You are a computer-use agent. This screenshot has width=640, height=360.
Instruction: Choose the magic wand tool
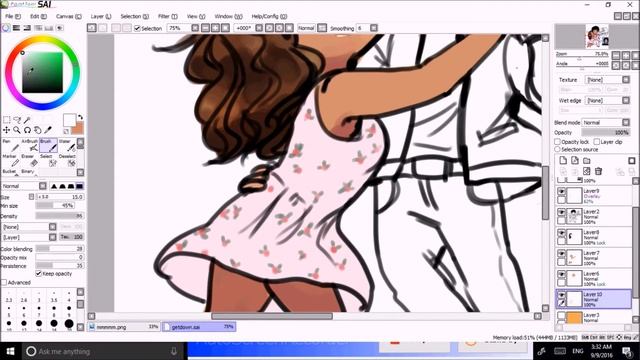(27, 120)
